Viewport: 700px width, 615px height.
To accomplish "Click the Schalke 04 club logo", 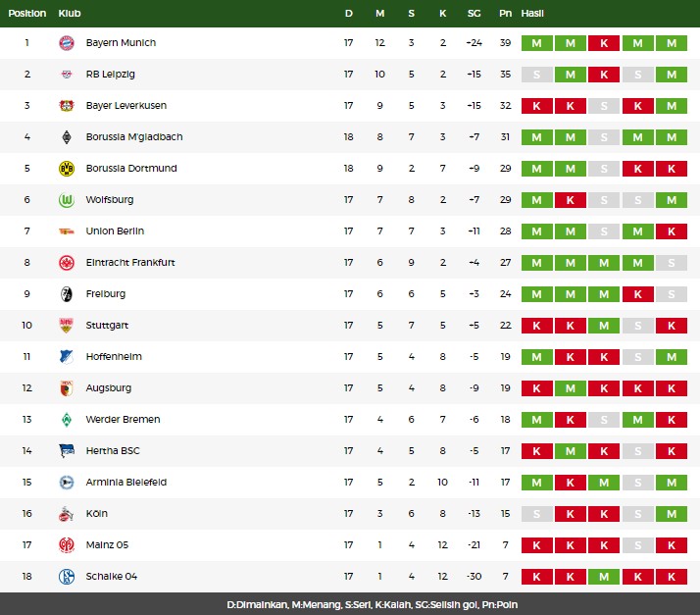I will click(x=67, y=576).
